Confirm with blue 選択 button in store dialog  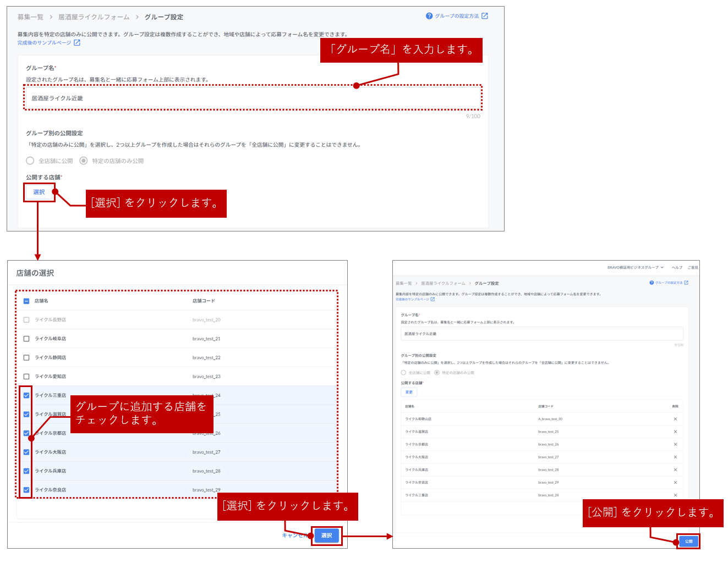click(x=327, y=536)
